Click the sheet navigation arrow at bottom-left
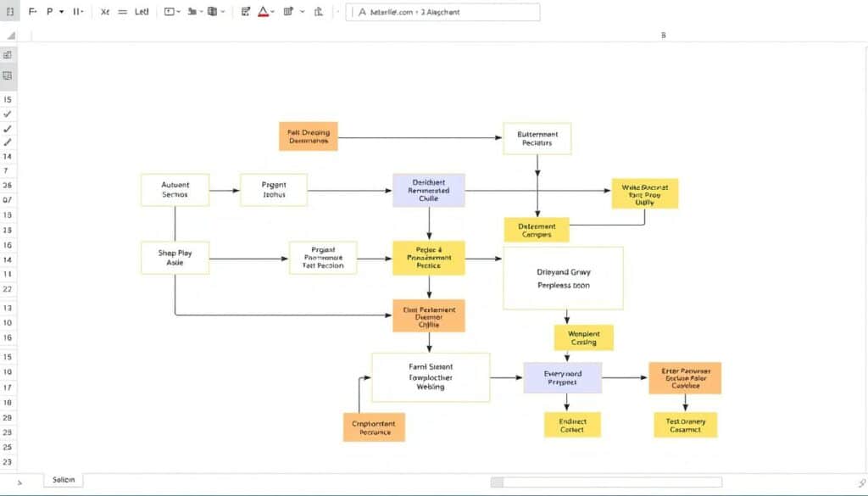868x496 pixels. pos(19,482)
